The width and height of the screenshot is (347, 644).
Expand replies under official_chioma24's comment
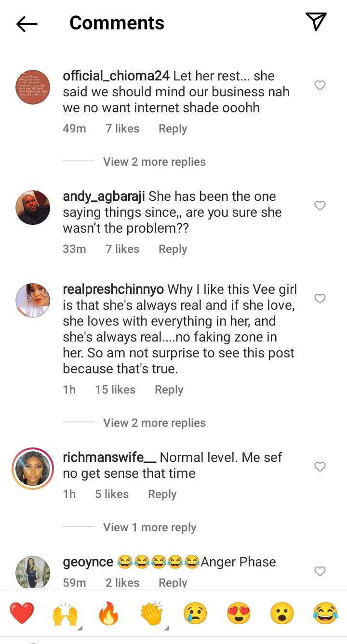click(x=154, y=162)
